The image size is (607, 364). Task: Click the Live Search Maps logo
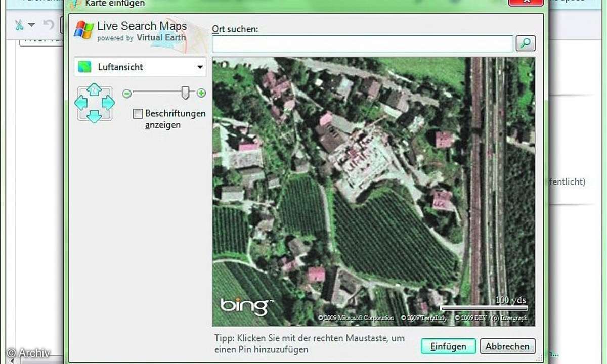click(x=131, y=30)
